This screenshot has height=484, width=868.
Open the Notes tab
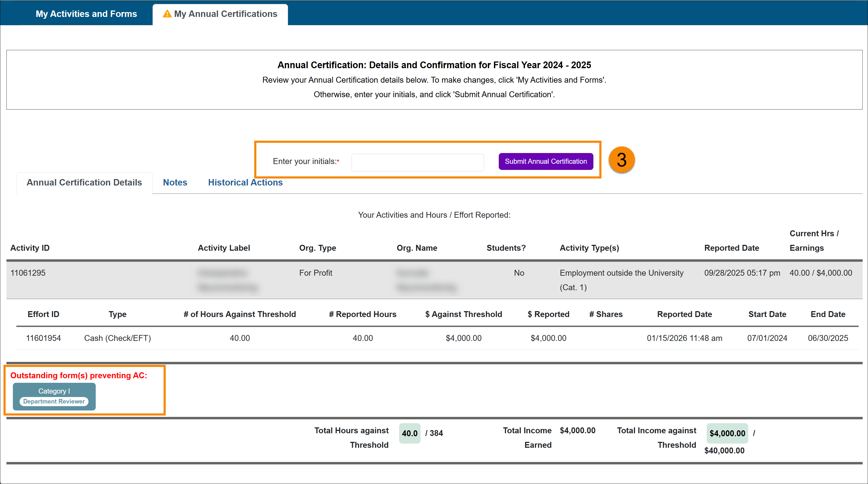click(x=175, y=183)
